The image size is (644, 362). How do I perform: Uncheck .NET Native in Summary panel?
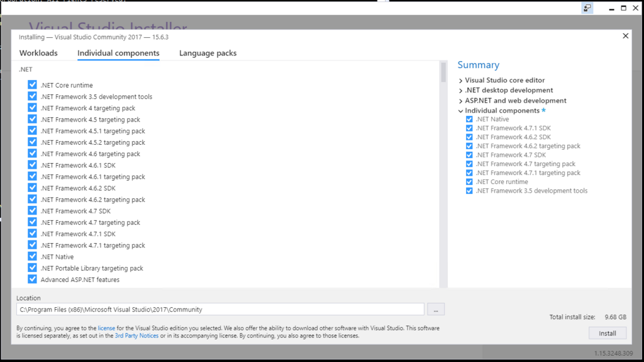pos(469,119)
